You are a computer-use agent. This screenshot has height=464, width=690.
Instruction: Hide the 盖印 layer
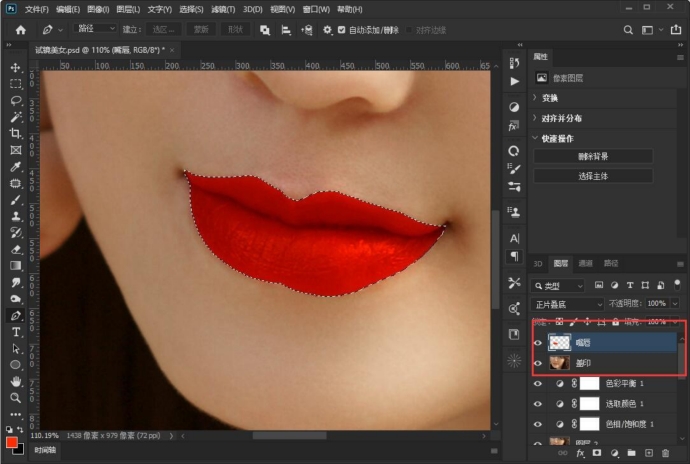coord(538,363)
